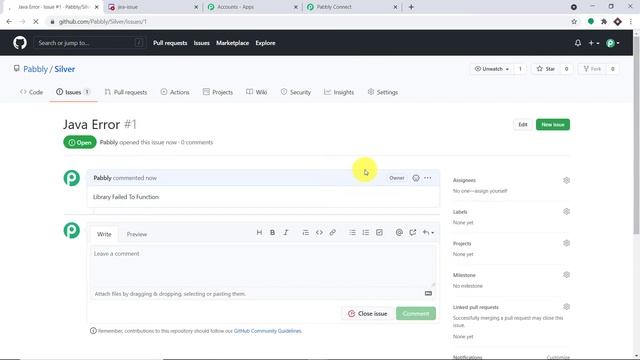
Task: Open the GitHub home logo
Action: click(x=20, y=42)
